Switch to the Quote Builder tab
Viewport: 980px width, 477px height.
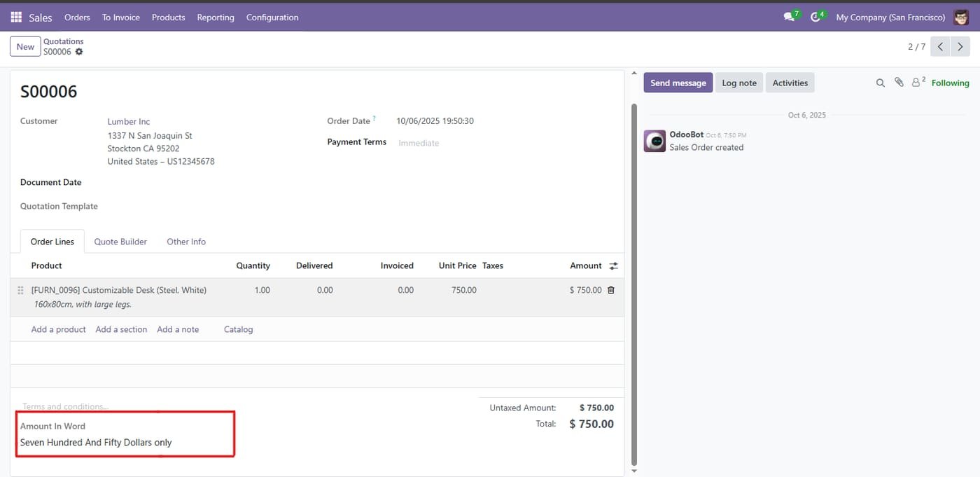[120, 242]
